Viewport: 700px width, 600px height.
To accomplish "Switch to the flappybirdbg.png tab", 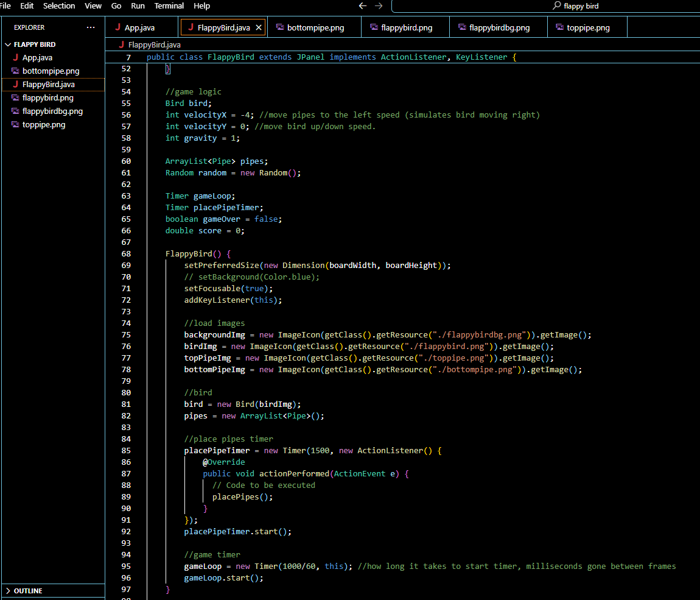I will pyautogui.click(x=499, y=27).
